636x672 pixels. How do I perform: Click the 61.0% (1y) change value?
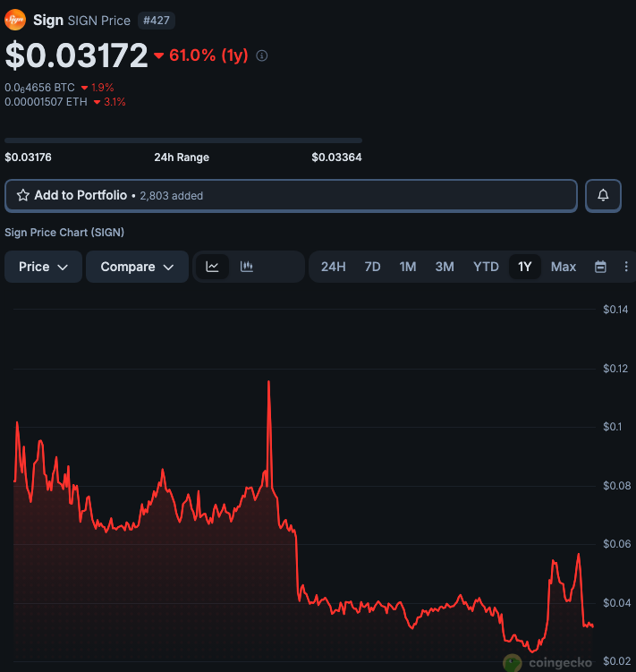point(208,55)
